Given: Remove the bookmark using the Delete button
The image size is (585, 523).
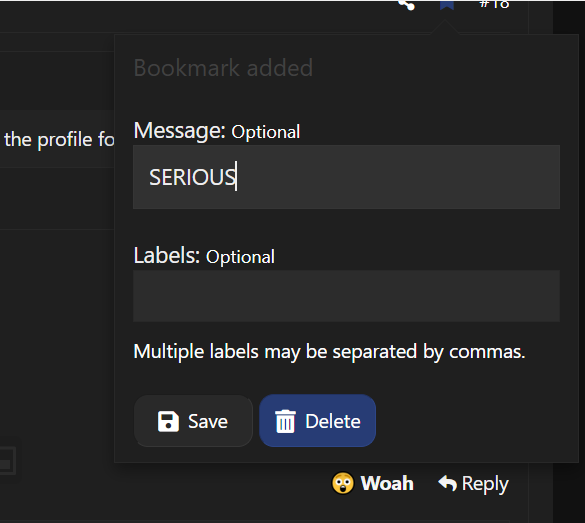Looking at the screenshot, I should tap(317, 421).
